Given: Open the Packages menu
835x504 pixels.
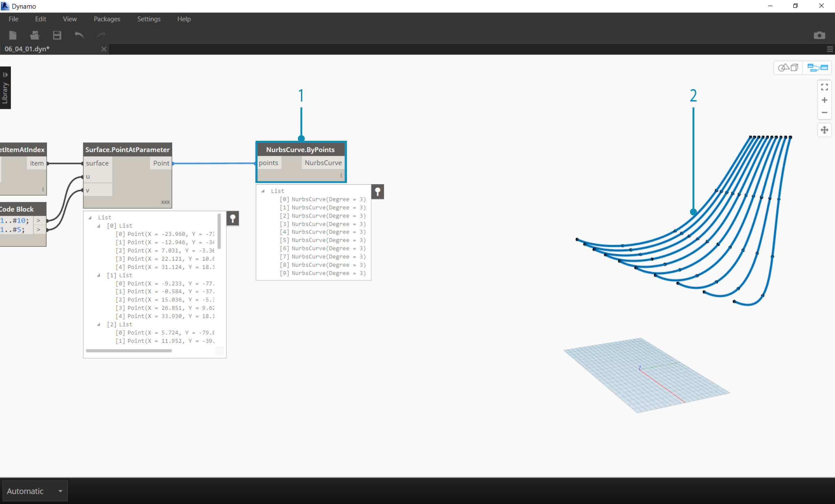Looking at the screenshot, I should coord(107,19).
